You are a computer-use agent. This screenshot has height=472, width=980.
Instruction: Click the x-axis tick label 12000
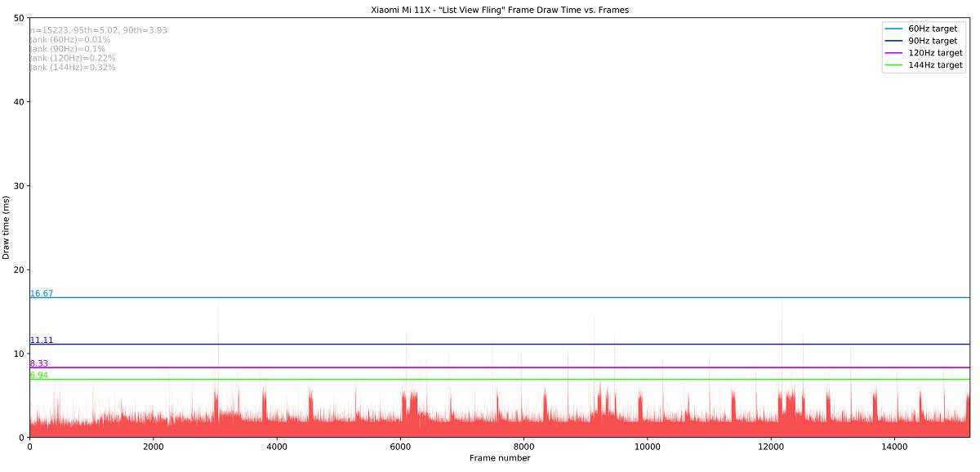pyautogui.click(x=771, y=447)
